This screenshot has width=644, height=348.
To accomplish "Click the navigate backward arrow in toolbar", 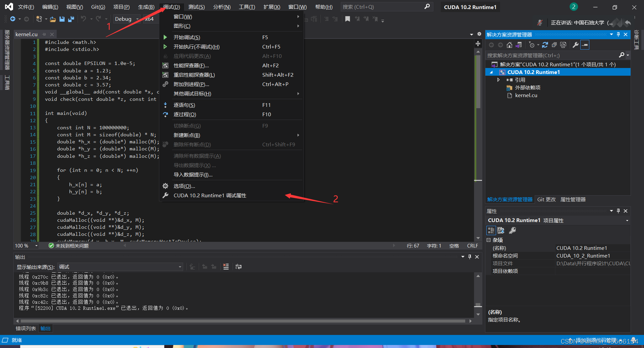I will coord(13,19).
